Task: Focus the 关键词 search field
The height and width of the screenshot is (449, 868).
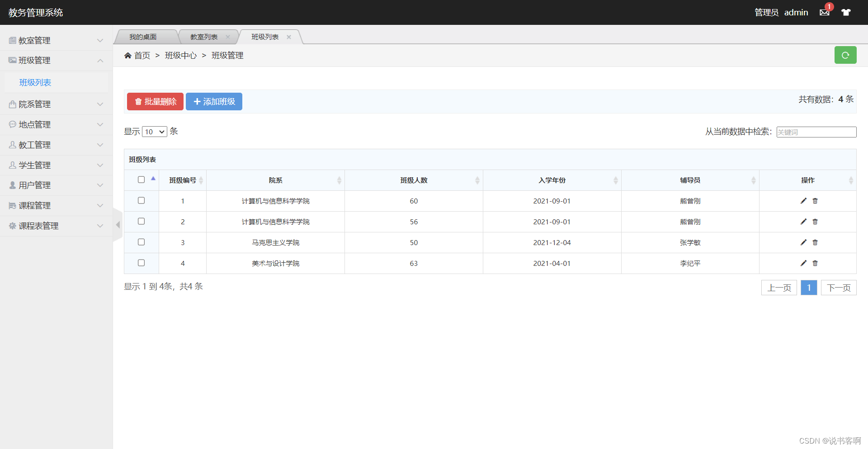Action: coord(816,132)
